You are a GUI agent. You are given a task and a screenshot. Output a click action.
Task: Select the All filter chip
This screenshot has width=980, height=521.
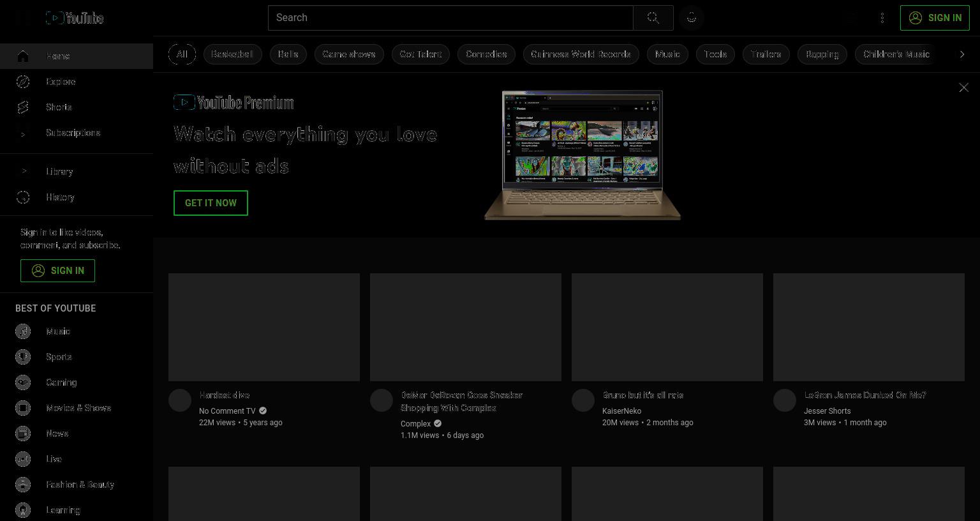pyautogui.click(x=182, y=54)
